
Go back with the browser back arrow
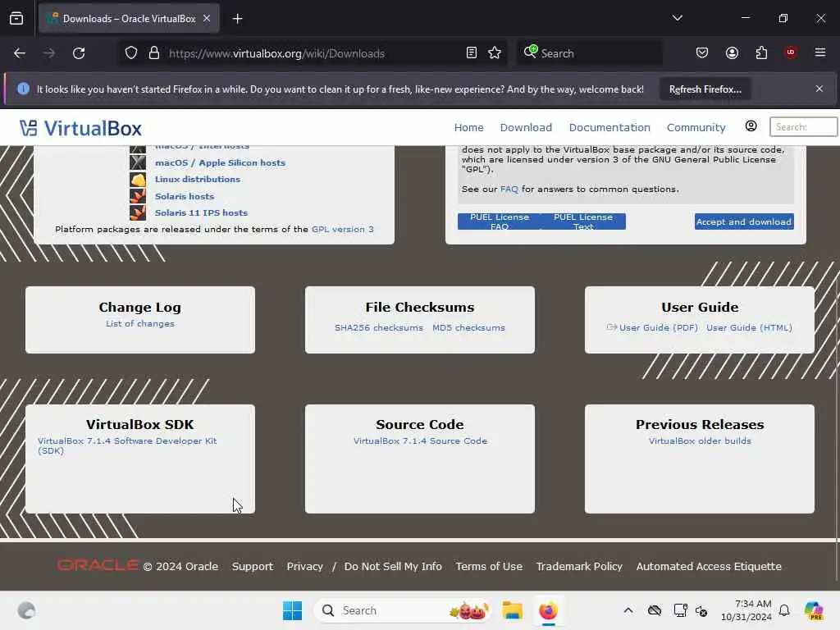click(x=20, y=53)
